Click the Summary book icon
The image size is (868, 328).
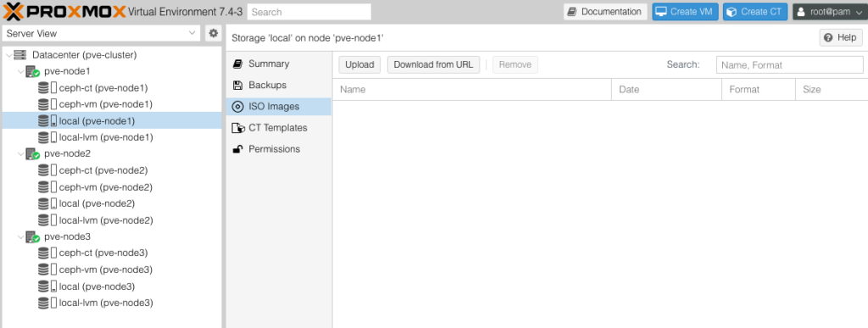pos(238,64)
